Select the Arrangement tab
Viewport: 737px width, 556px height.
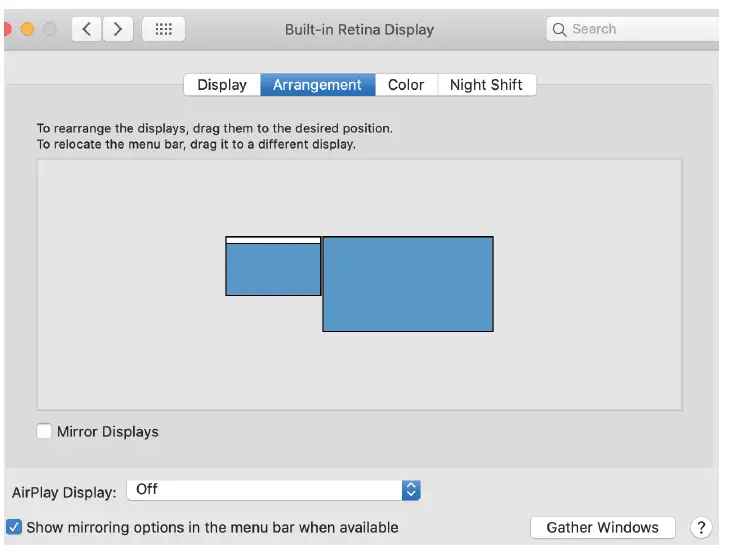317,85
